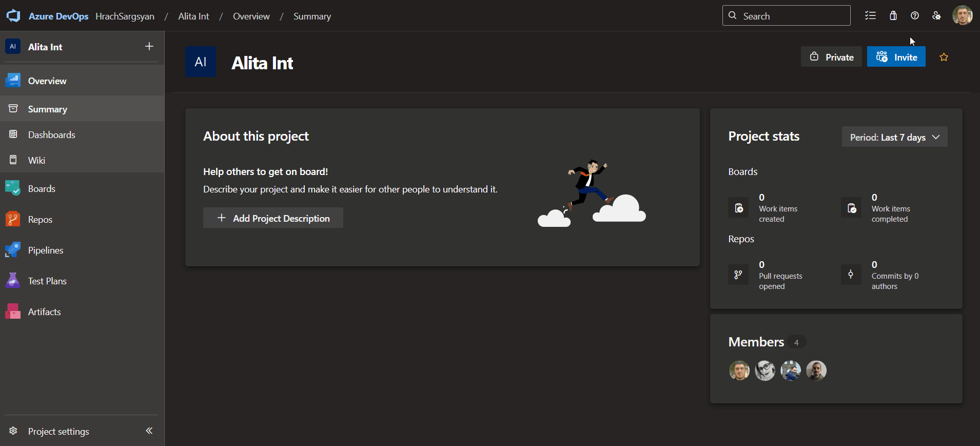Click the Repos branch icon in the sidebar

13,219
